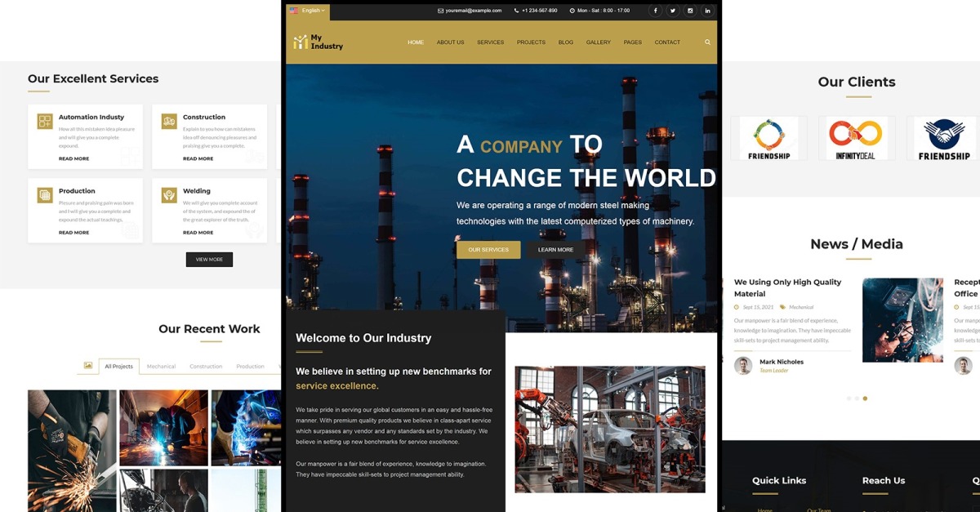The image size is (980, 512).
Task: Click the 'Mon - Sat : 8:00 - 17:00' hours text
Action: tap(604, 11)
